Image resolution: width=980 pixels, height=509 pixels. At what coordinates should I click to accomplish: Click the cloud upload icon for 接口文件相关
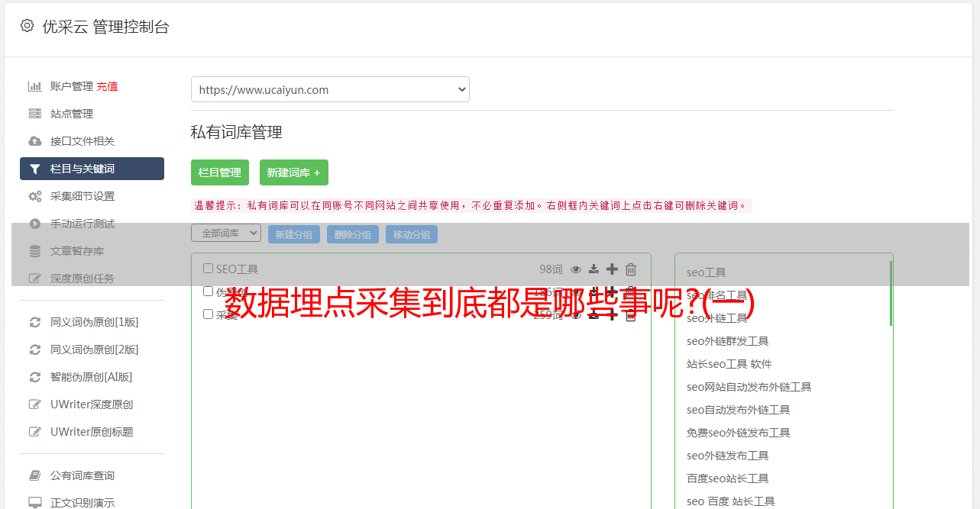point(35,141)
